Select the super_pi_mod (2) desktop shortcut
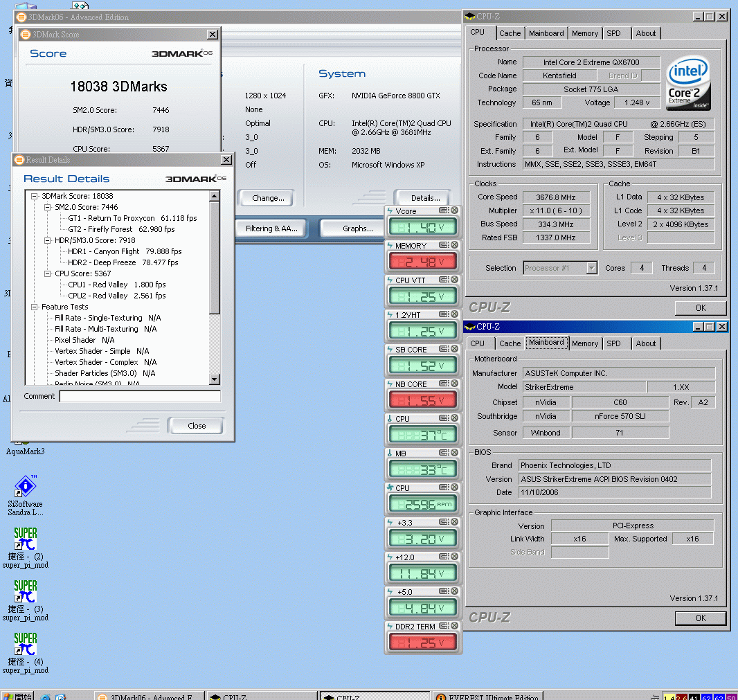This screenshot has height=700, width=738. click(x=26, y=548)
